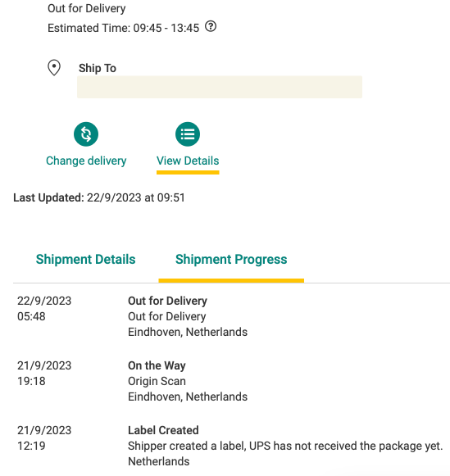
Task: Click the green list View Details icon
Action: (x=188, y=134)
